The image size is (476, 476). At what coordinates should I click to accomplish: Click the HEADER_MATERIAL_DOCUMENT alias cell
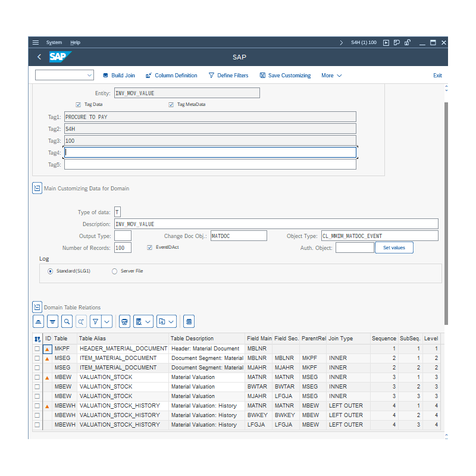click(123, 349)
